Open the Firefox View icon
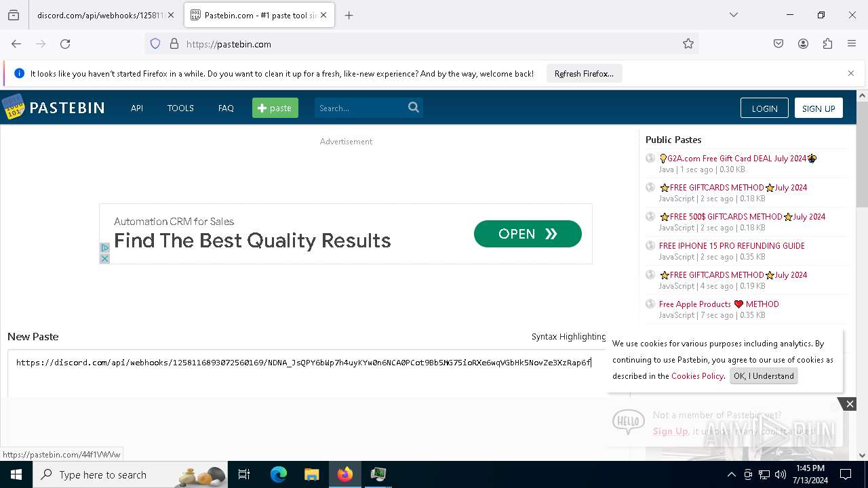Image resolution: width=868 pixels, height=488 pixels. tap(14, 15)
